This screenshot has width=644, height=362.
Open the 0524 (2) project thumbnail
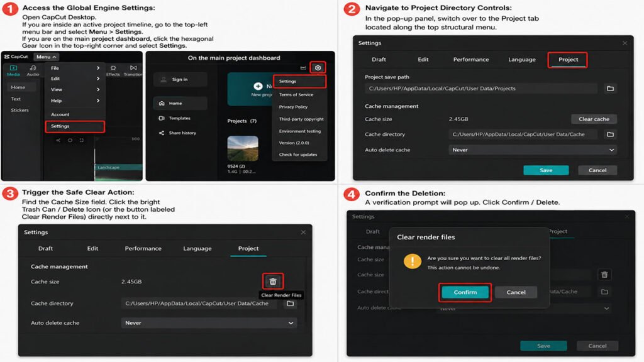[243, 148]
